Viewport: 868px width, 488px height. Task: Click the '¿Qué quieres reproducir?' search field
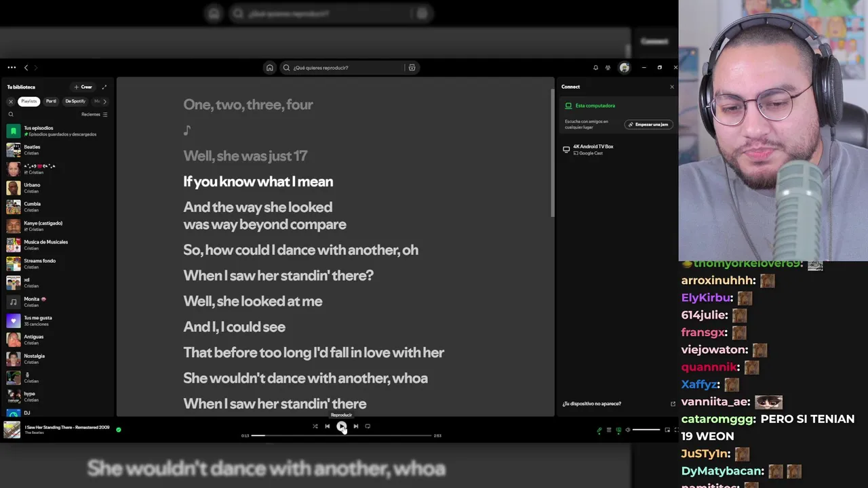pyautogui.click(x=342, y=68)
